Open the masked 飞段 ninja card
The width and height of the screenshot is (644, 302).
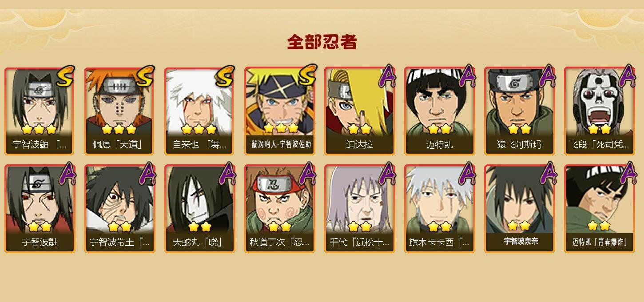(600, 111)
